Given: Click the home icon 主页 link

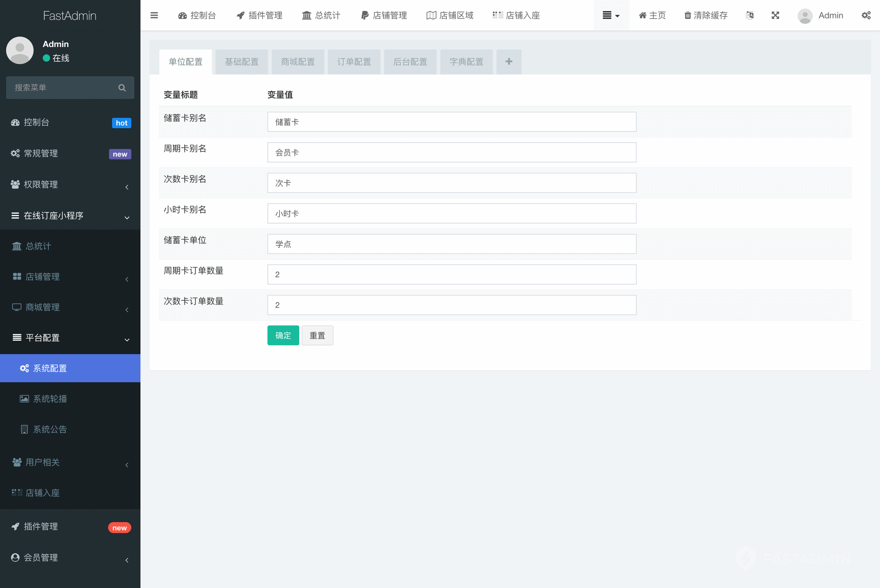Looking at the screenshot, I should pos(652,15).
